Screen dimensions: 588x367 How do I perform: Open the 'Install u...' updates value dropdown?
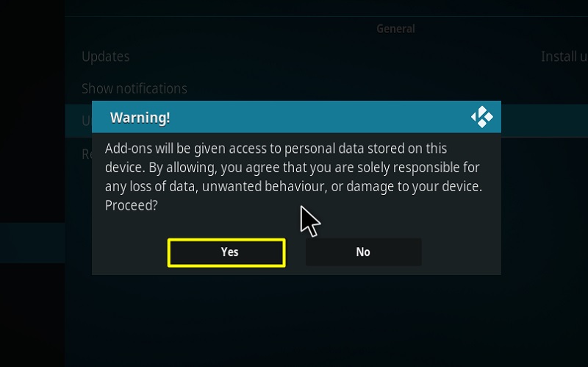(x=564, y=57)
